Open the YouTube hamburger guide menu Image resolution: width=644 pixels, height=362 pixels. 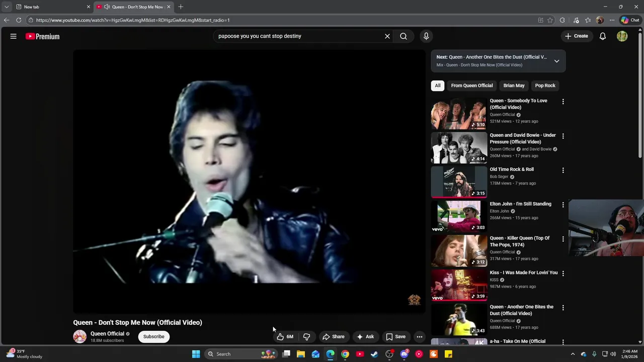click(14, 36)
